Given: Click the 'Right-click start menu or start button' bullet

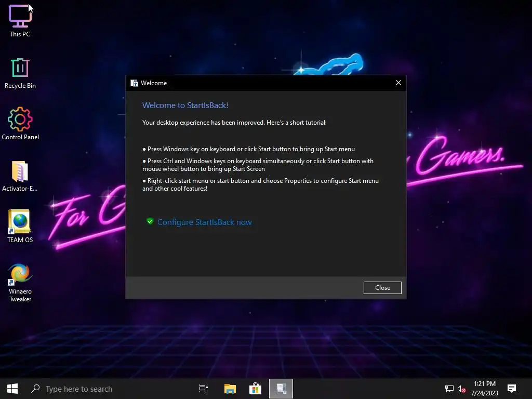Looking at the screenshot, I should (261, 184).
